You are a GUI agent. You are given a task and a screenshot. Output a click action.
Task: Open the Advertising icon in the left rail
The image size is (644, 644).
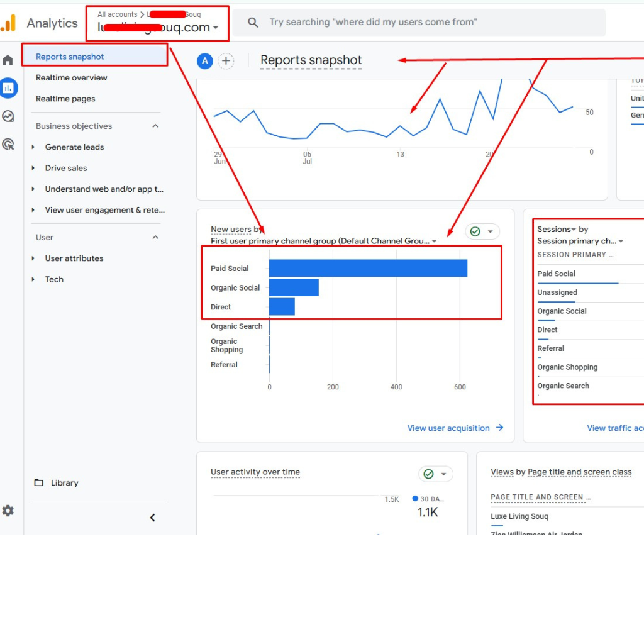point(9,144)
